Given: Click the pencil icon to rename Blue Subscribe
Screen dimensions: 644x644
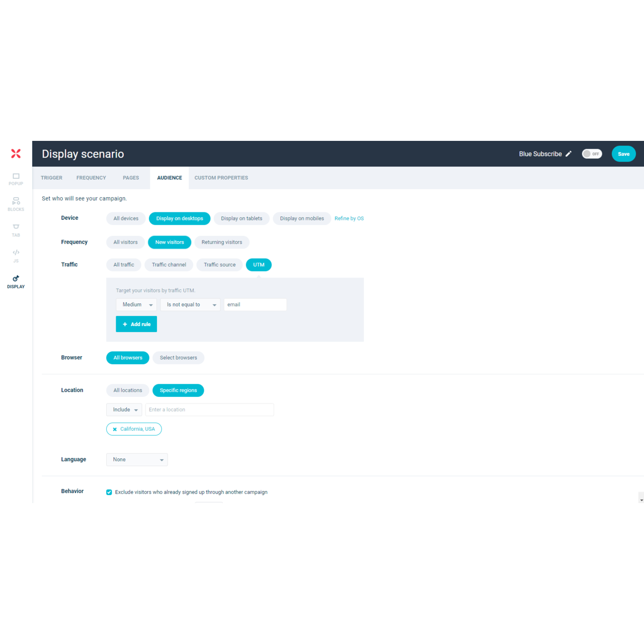Looking at the screenshot, I should coord(569,153).
